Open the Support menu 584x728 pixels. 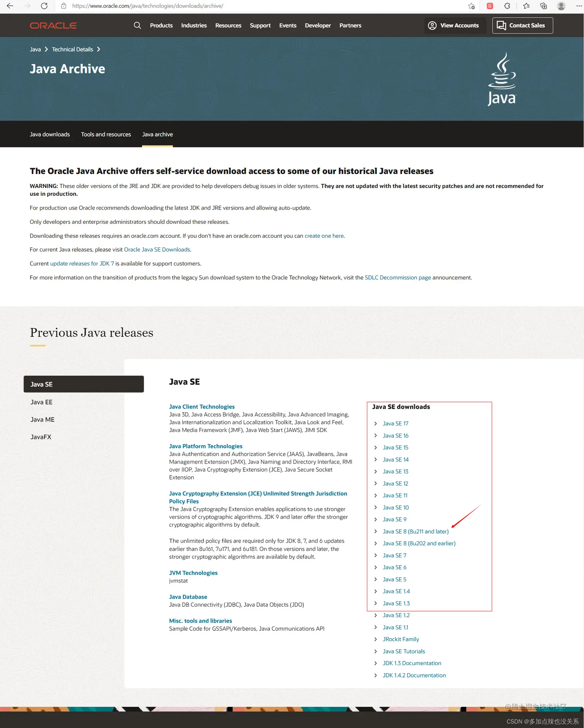pyautogui.click(x=260, y=25)
